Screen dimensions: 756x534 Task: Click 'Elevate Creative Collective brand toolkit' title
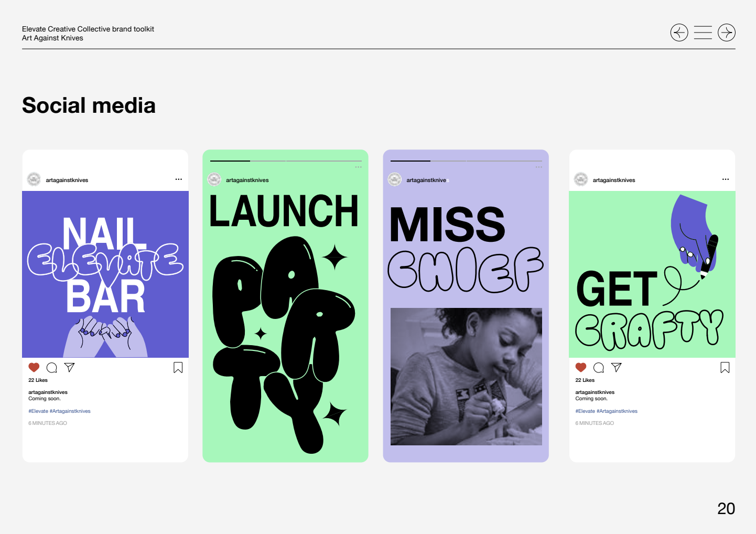88,29
